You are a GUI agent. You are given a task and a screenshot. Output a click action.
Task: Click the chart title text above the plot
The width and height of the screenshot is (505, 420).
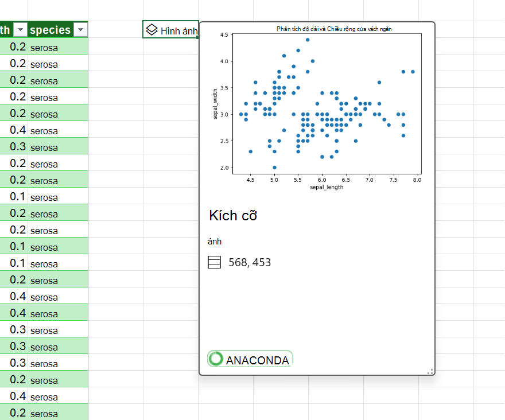(334, 29)
